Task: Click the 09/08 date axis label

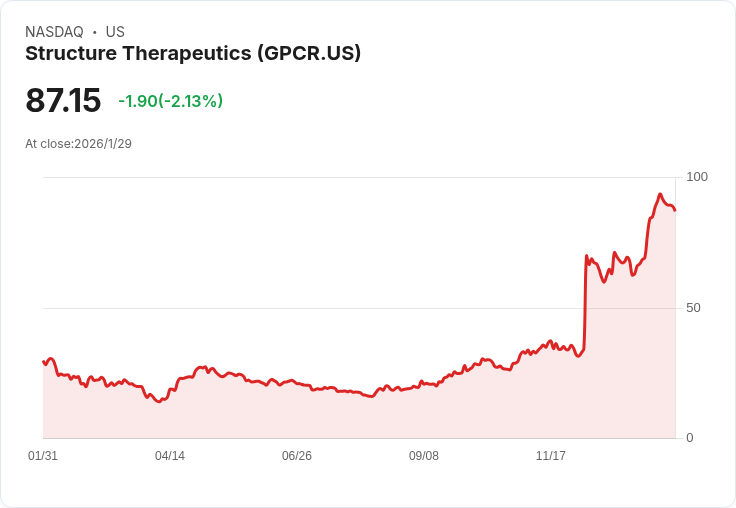Action: point(424,455)
